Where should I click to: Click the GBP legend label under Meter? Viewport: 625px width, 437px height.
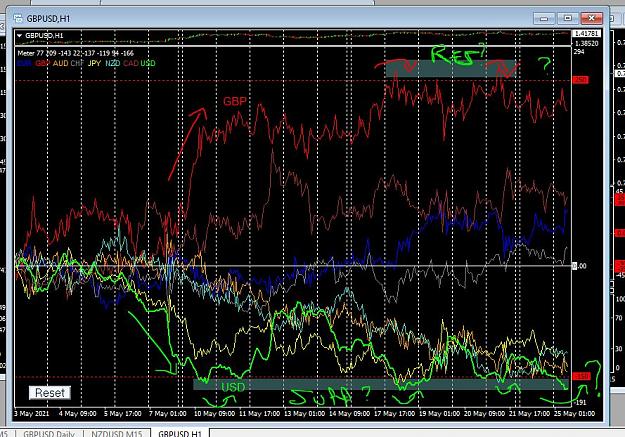tap(43, 63)
